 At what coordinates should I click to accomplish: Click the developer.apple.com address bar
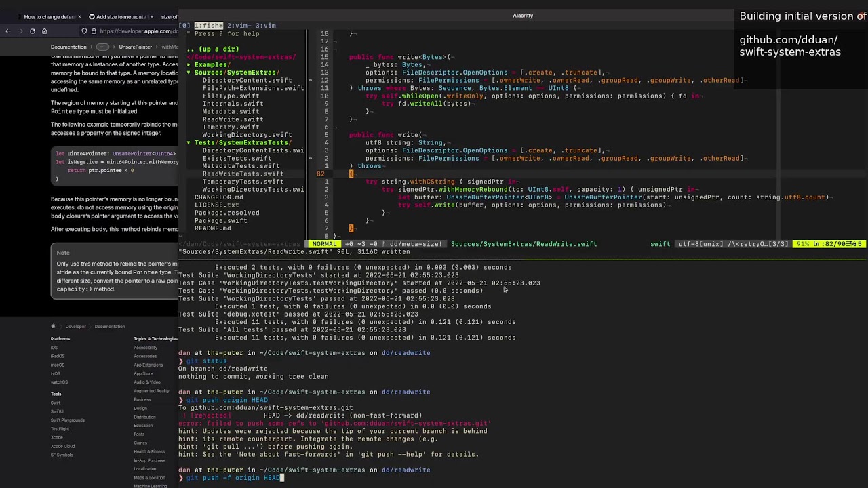click(129, 31)
